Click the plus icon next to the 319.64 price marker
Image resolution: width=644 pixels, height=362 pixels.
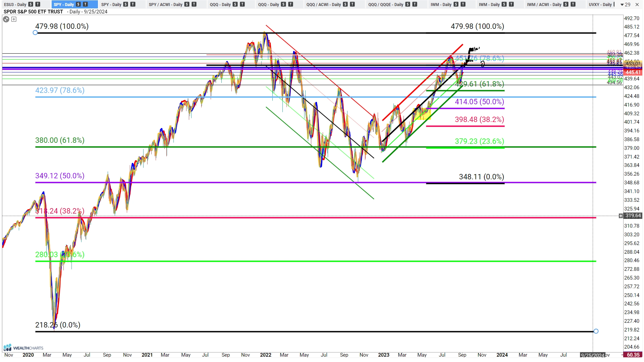click(621, 216)
